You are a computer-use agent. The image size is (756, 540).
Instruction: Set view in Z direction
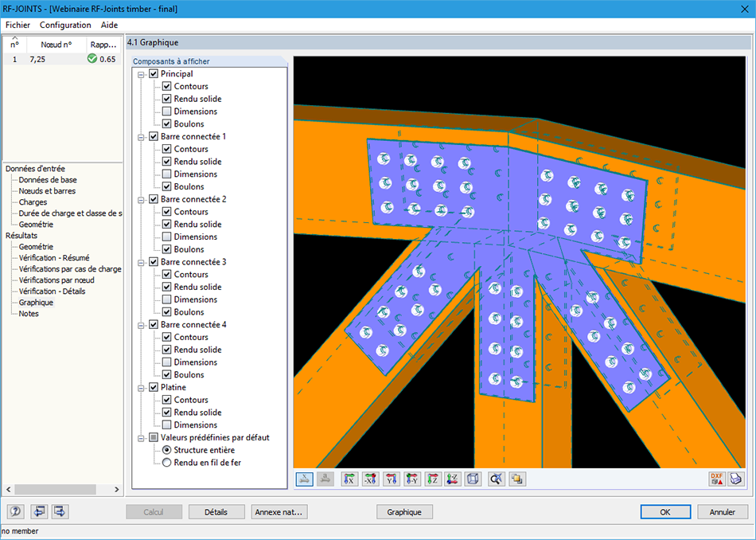pyautogui.click(x=432, y=479)
